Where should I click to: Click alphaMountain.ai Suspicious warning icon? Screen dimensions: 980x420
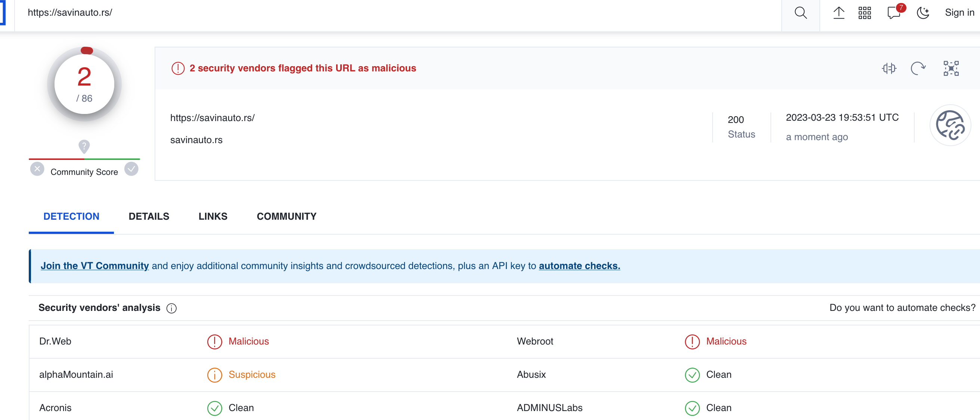click(x=215, y=375)
